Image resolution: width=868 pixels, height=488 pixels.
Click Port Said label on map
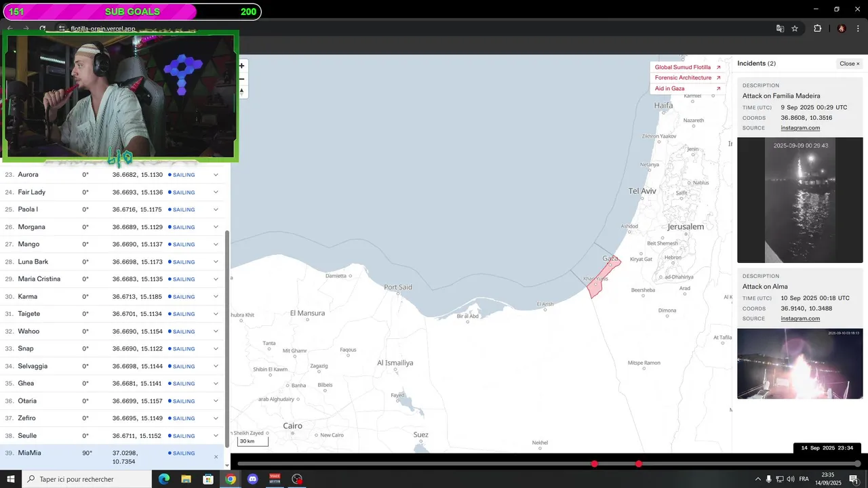(398, 287)
